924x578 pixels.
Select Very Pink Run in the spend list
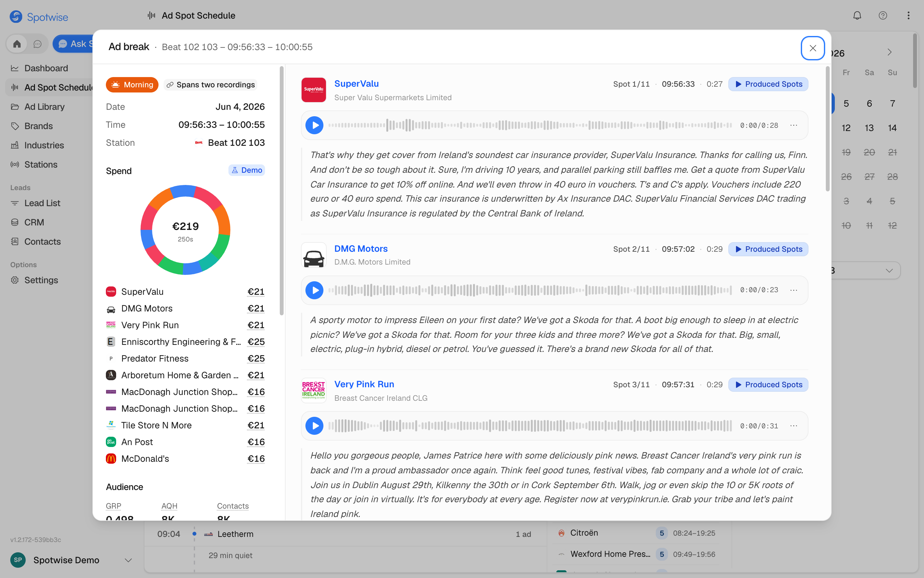click(x=185, y=325)
